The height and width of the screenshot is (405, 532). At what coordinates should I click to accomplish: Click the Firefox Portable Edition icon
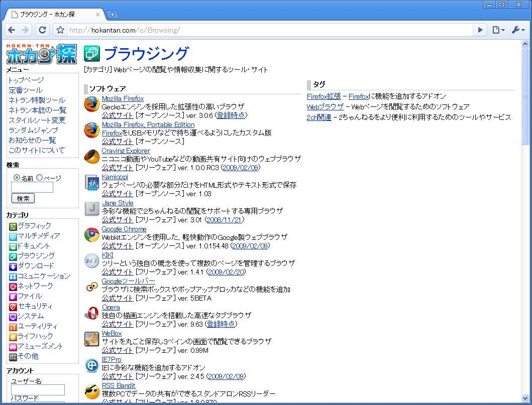pos(91,130)
